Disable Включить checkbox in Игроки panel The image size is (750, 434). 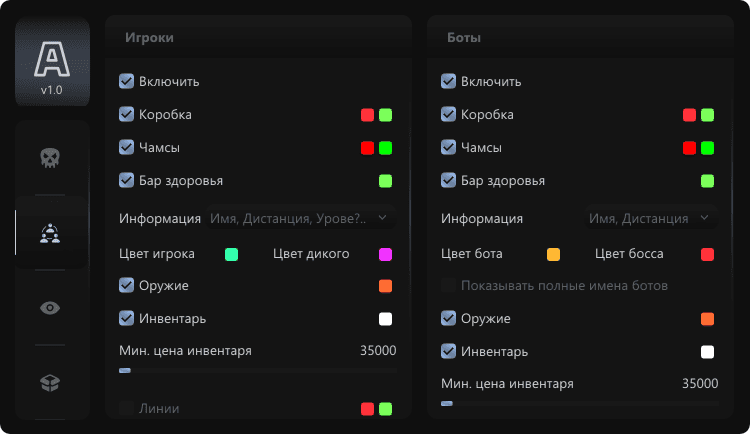pos(127,81)
